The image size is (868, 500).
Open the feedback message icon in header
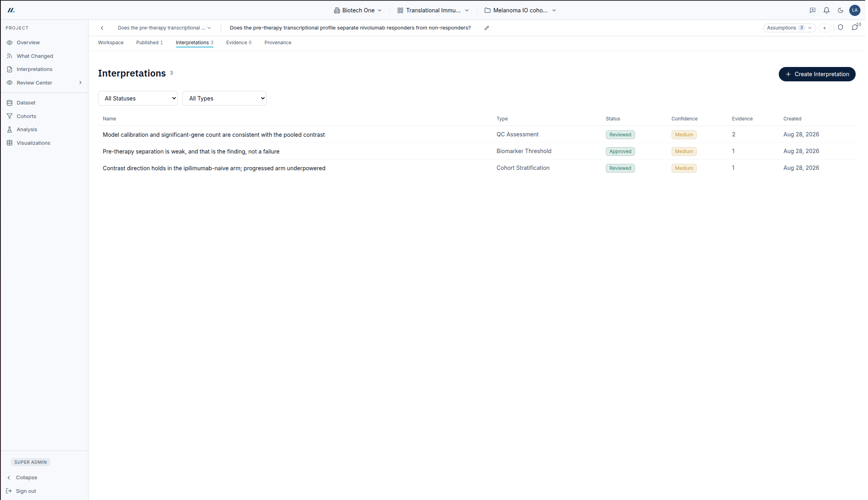coord(813,10)
